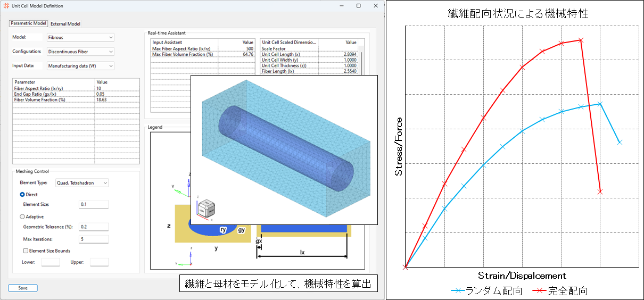Screen dimensions: 644x300
Task: Click value 0.05 in parameter table
Action: click(100, 94)
